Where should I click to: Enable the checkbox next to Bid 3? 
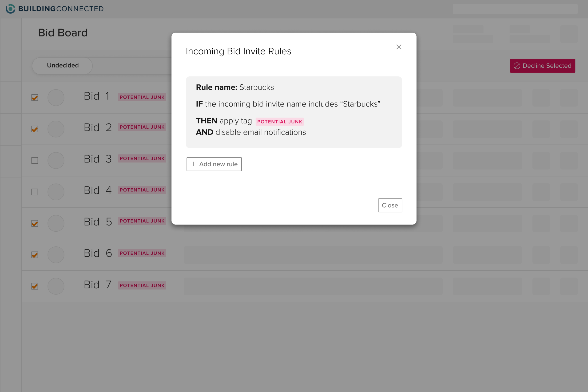coord(35,161)
